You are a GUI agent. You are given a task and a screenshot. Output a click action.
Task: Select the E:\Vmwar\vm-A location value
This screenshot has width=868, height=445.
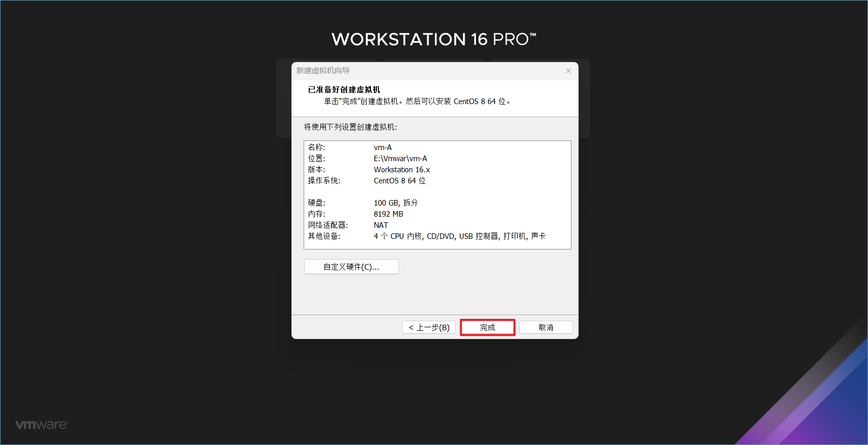point(400,159)
